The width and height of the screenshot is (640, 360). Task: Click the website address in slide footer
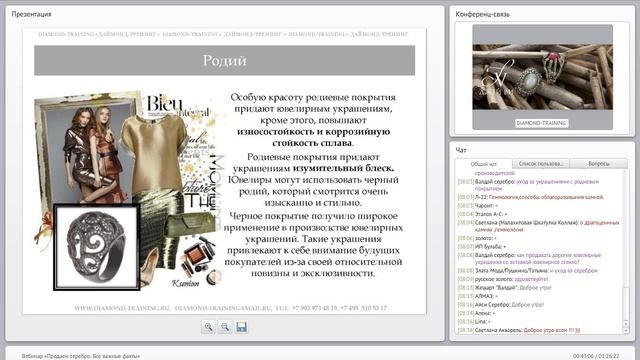[x=122, y=308]
